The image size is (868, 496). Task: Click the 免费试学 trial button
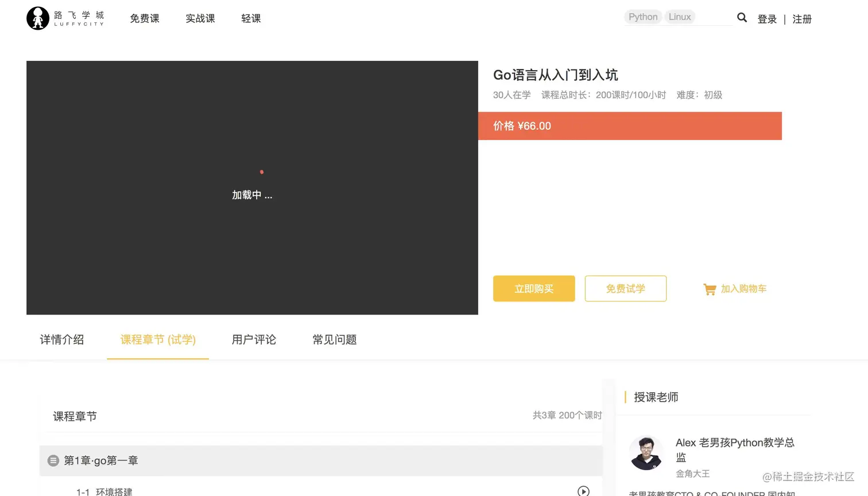625,289
